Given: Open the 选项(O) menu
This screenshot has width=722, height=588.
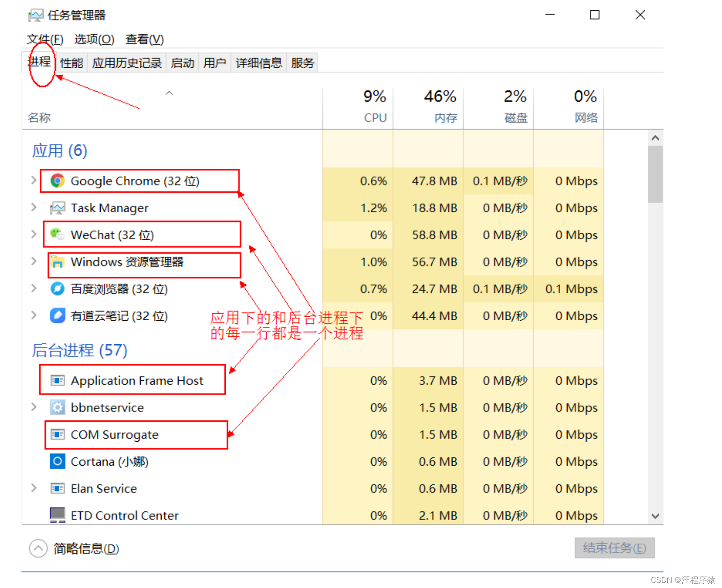Looking at the screenshot, I should click(94, 40).
